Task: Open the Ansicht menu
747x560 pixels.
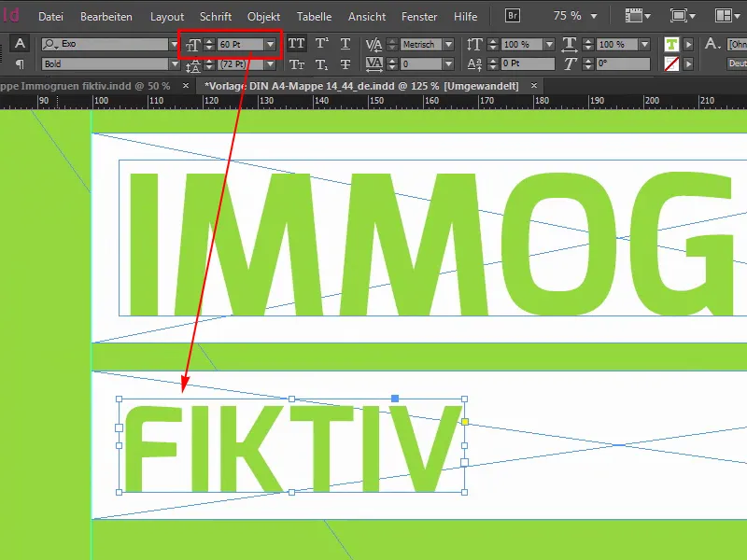Action: (367, 17)
